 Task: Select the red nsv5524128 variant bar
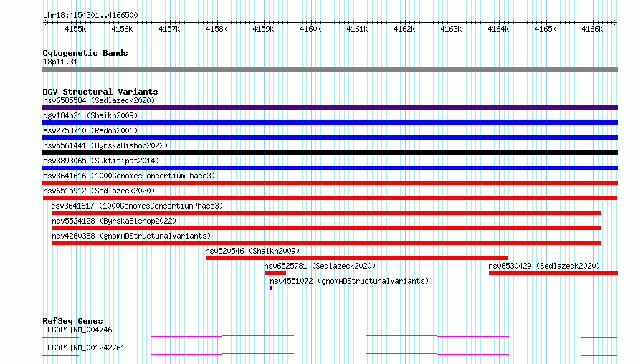(326, 228)
